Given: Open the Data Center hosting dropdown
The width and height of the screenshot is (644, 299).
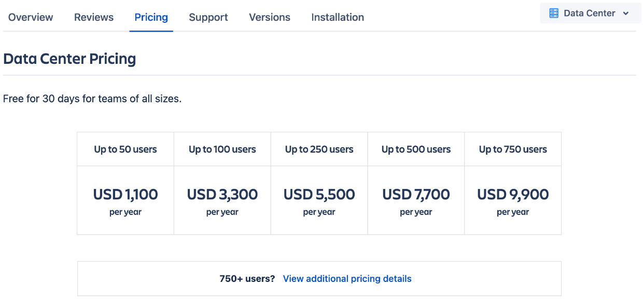Looking at the screenshot, I should click(591, 13).
